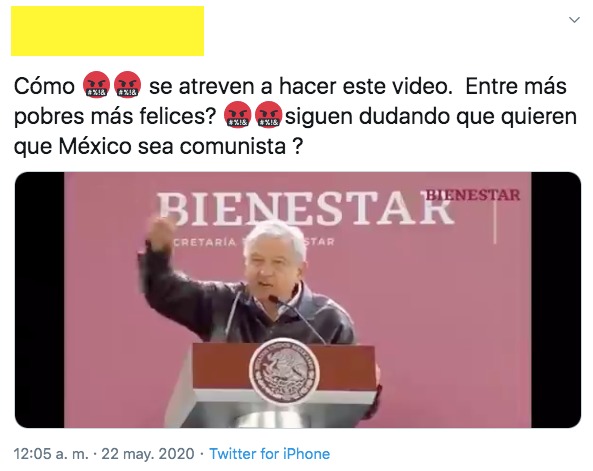Open the yellow redacted profile header
This screenshot has width=593, height=471.
click(107, 31)
